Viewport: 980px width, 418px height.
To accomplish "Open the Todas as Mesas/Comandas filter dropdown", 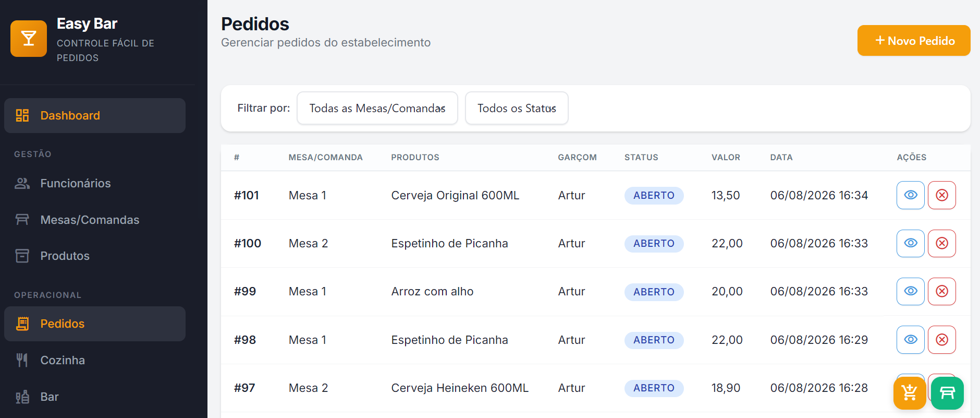I will (x=377, y=108).
